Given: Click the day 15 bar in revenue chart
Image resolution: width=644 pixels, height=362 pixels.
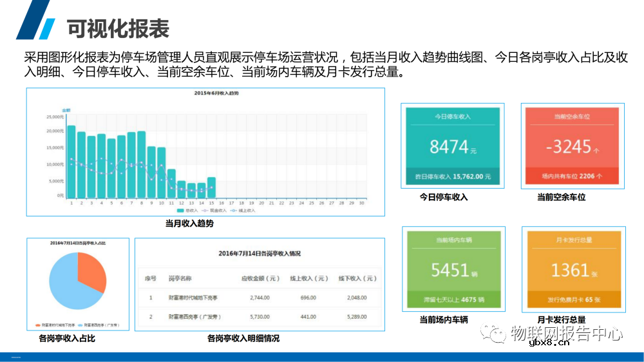Looking at the screenshot, I should pos(211,188).
